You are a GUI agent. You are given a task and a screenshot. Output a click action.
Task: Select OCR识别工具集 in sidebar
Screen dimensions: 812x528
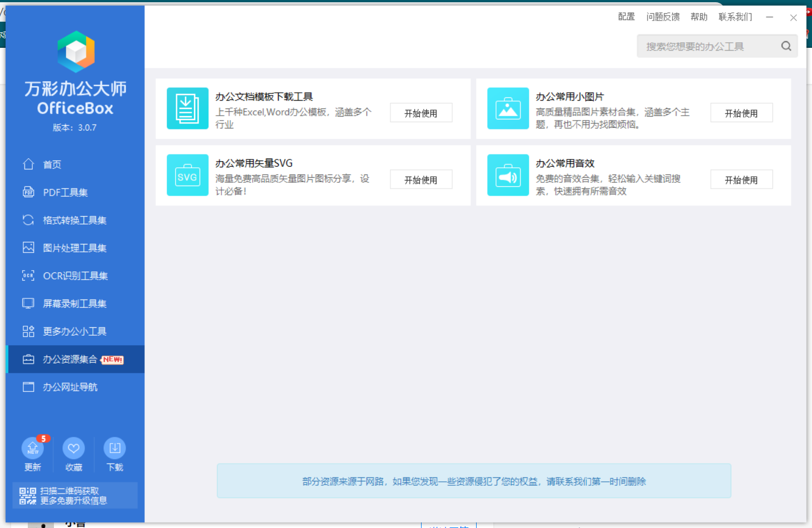point(75,276)
